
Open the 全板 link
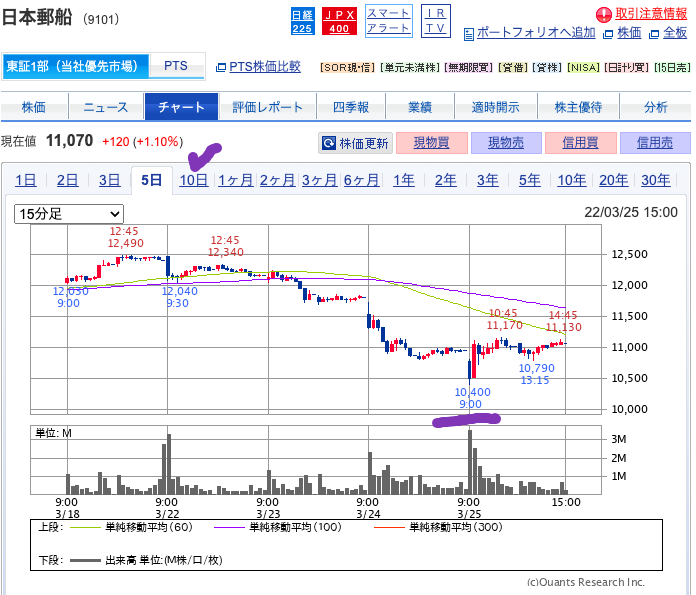tap(675, 33)
